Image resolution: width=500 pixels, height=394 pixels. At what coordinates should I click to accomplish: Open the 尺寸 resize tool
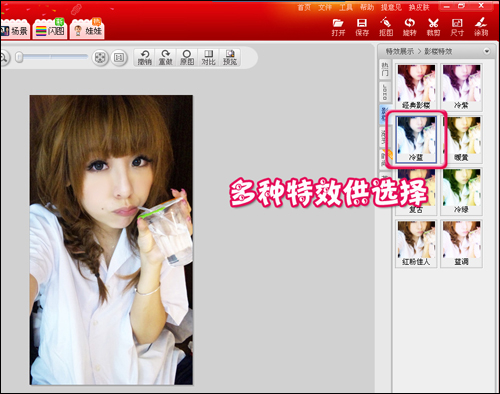(x=457, y=27)
